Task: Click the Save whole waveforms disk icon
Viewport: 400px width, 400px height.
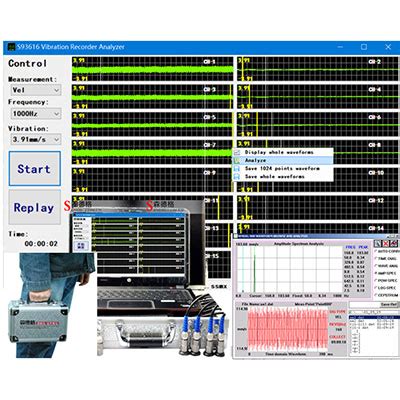Action: coord(237,177)
